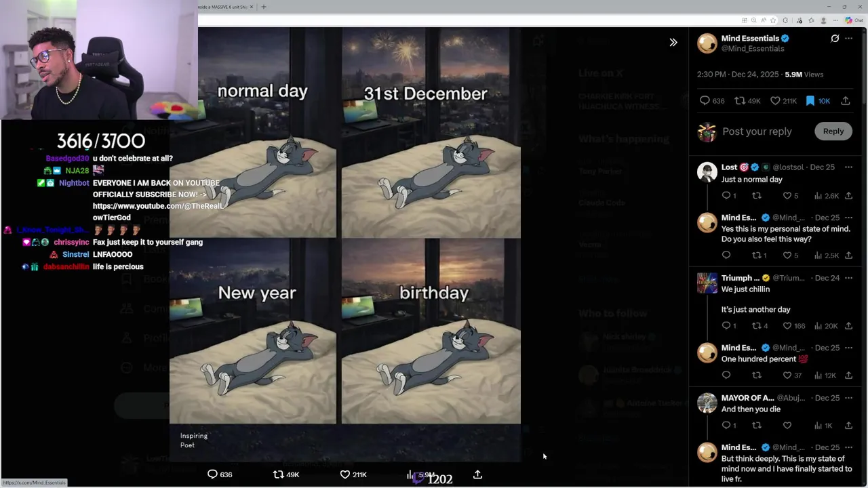Reply to 'And then you die' comment
This screenshot has height=488, width=868.
[x=729, y=426]
